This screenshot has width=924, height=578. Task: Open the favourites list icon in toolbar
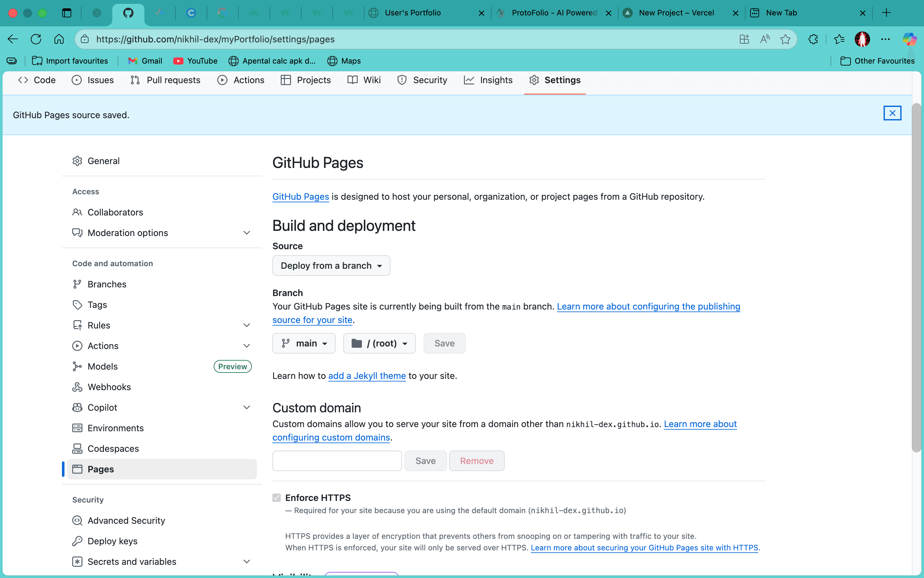coord(839,39)
